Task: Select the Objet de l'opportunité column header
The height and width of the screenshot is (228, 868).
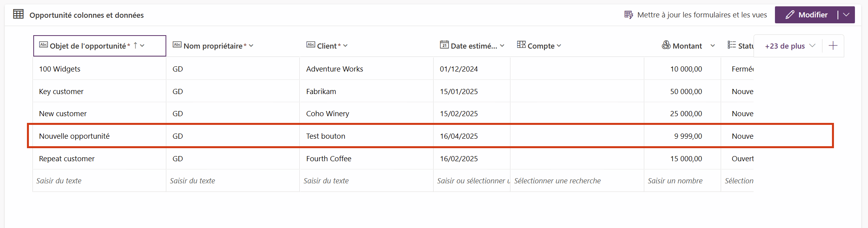Action: (x=88, y=46)
